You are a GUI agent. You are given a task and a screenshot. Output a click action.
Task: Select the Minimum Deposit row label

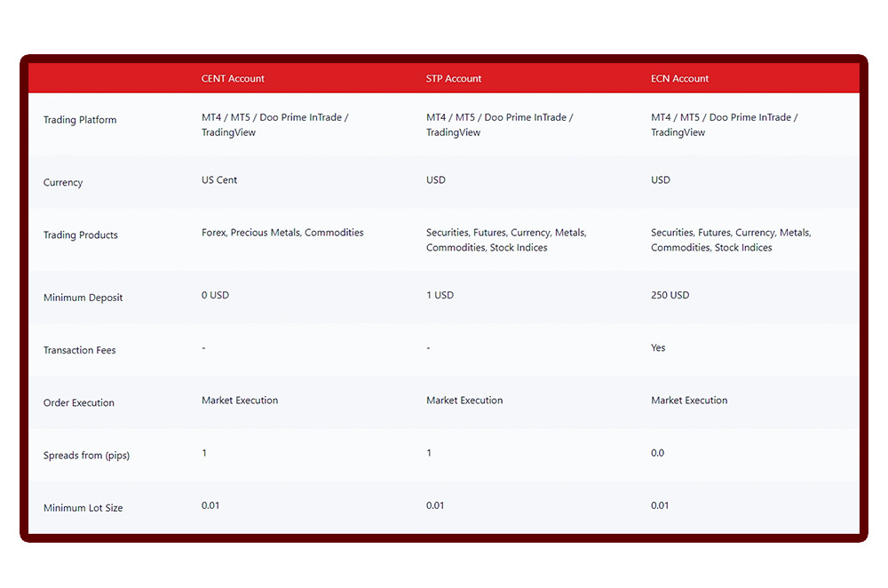[x=83, y=298]
